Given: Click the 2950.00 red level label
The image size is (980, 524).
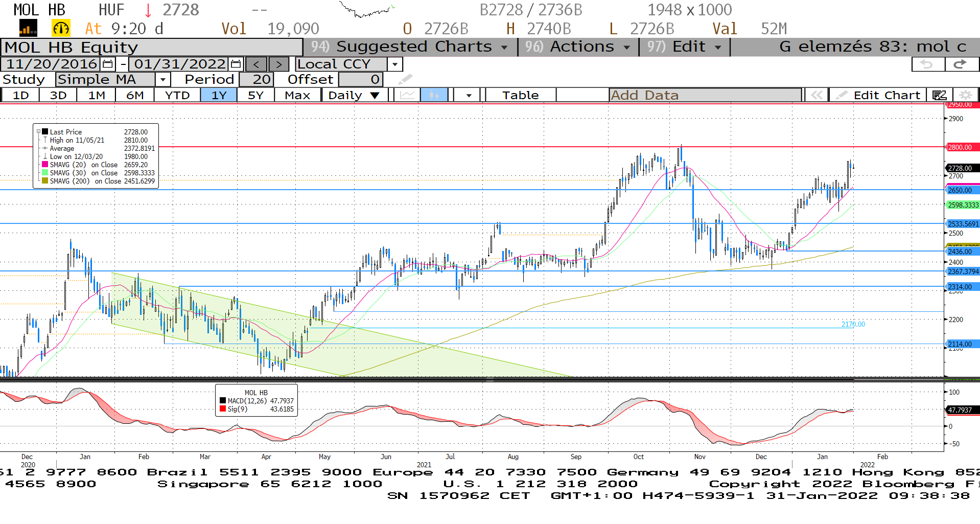Looking at the screenshot, I should click(x=963, y=105).
